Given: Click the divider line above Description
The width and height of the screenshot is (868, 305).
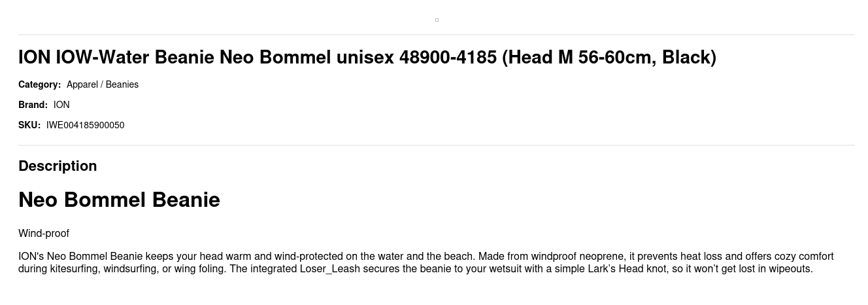Looking at the screenshot, I should point(437,145).
